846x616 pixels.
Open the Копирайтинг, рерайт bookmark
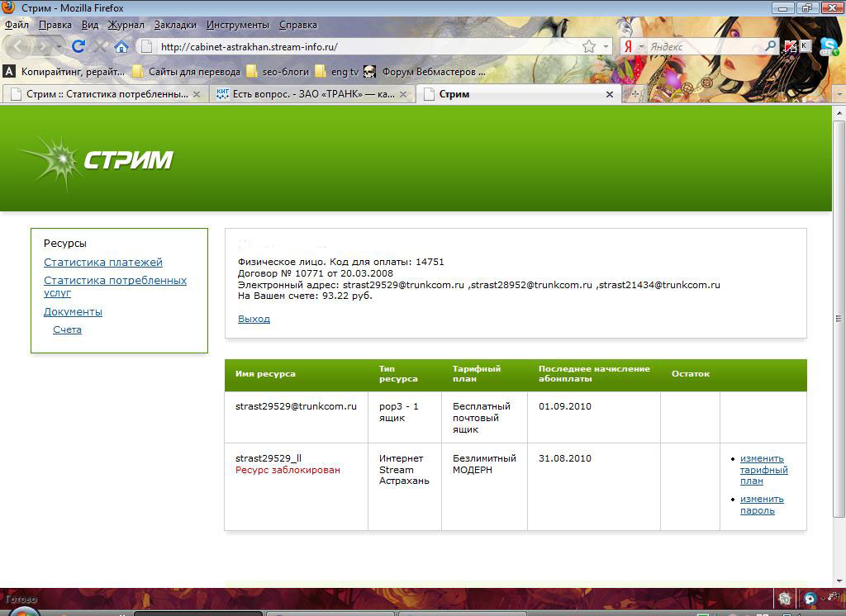pos(64,72)
